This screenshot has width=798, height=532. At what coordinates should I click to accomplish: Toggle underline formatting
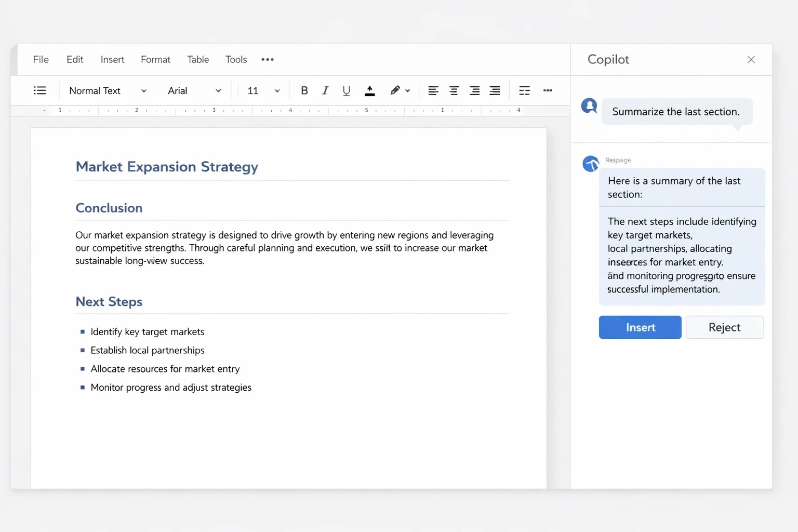(x=347, y=90)
